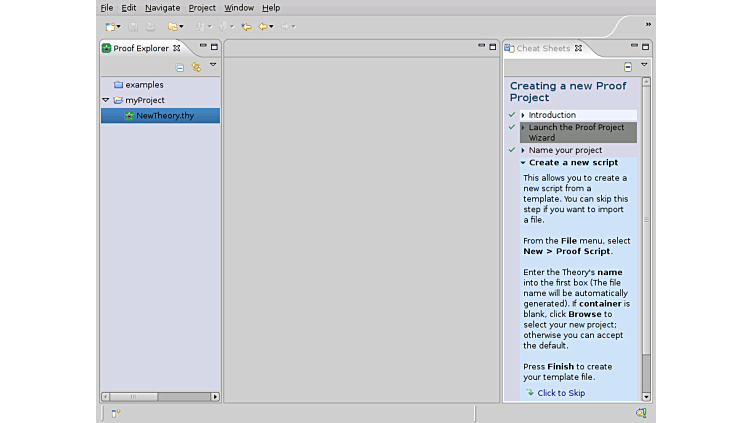Collapse the myProject tree node

106,101
